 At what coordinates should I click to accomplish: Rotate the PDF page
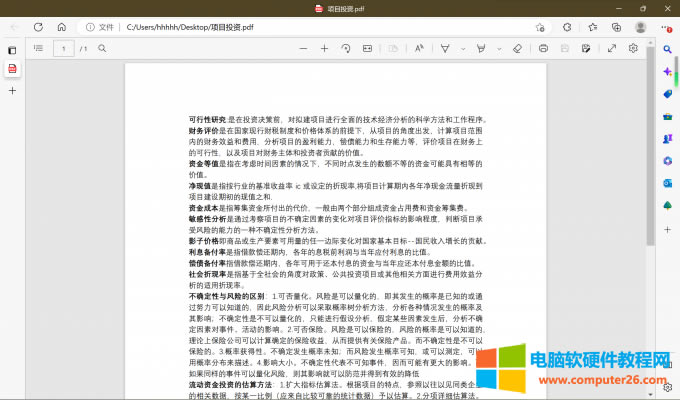[x=346, y=48]
